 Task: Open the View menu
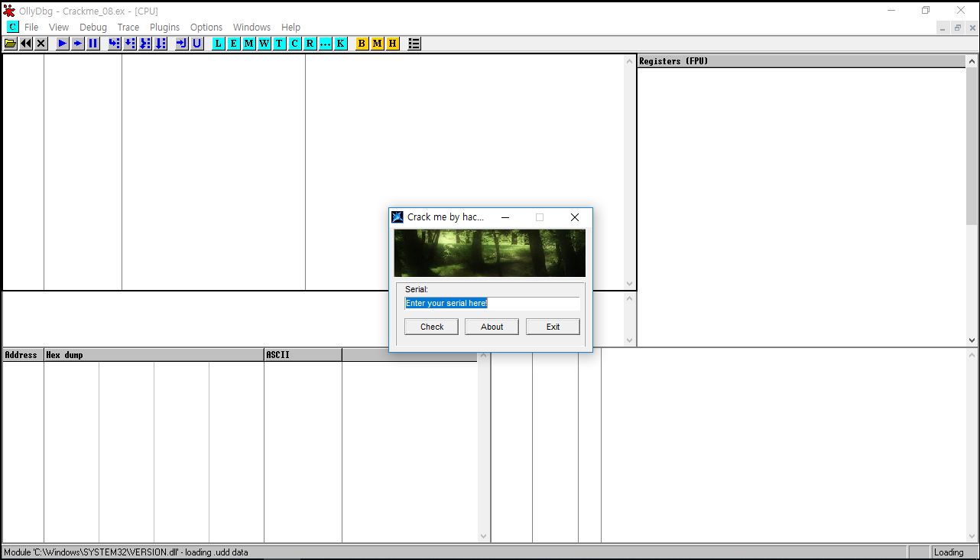click(59, 27)
